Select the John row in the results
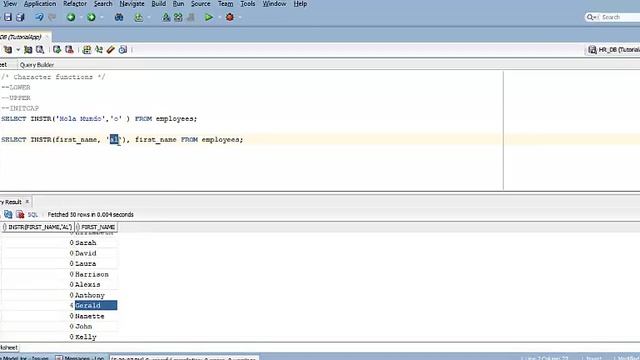640x360 pixels. (x=59, y=327)
